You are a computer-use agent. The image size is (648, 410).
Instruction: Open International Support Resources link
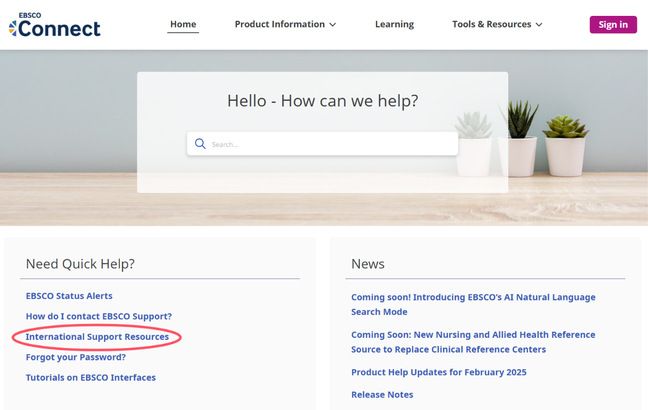click(x=97, y=337)
